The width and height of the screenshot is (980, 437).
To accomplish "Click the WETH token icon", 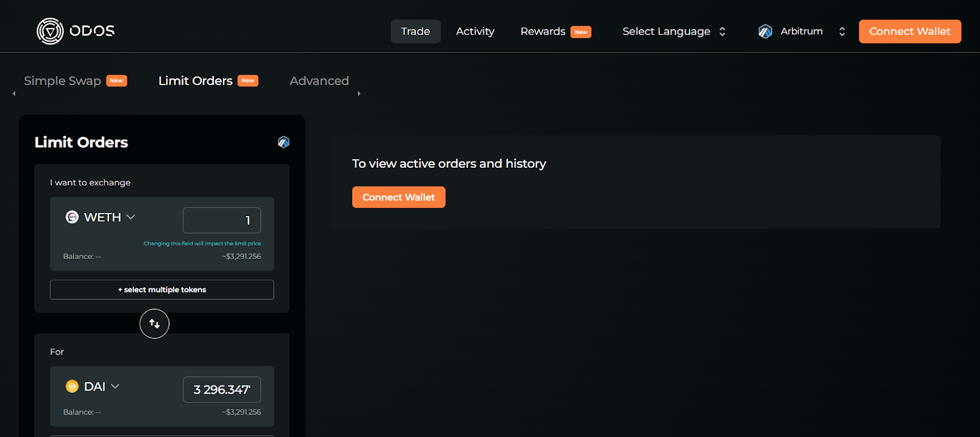I will tap(72, 217).
